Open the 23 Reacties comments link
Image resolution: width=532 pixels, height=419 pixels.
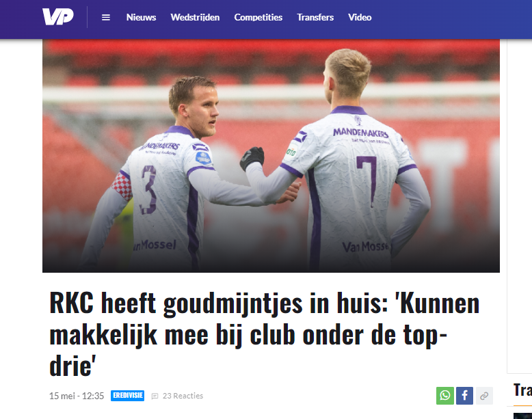pyautogui.click(x=183, y=396)
